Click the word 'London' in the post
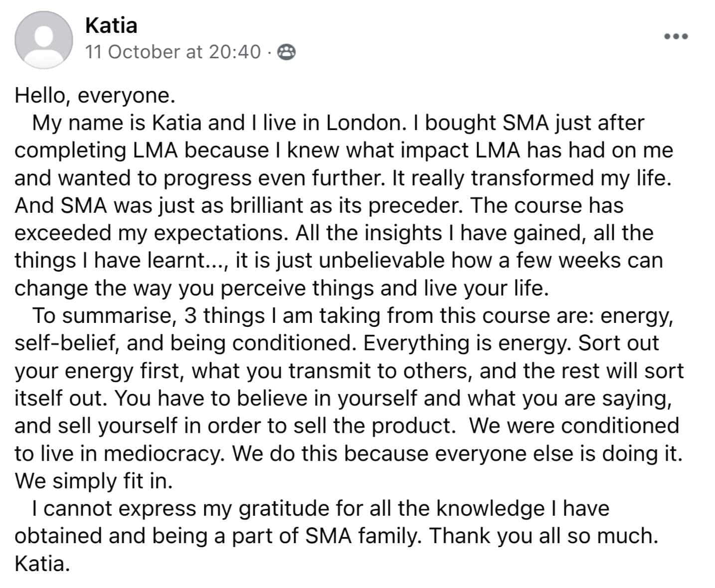This screenshot has width=715, height=588. click(x=363, y=123)
